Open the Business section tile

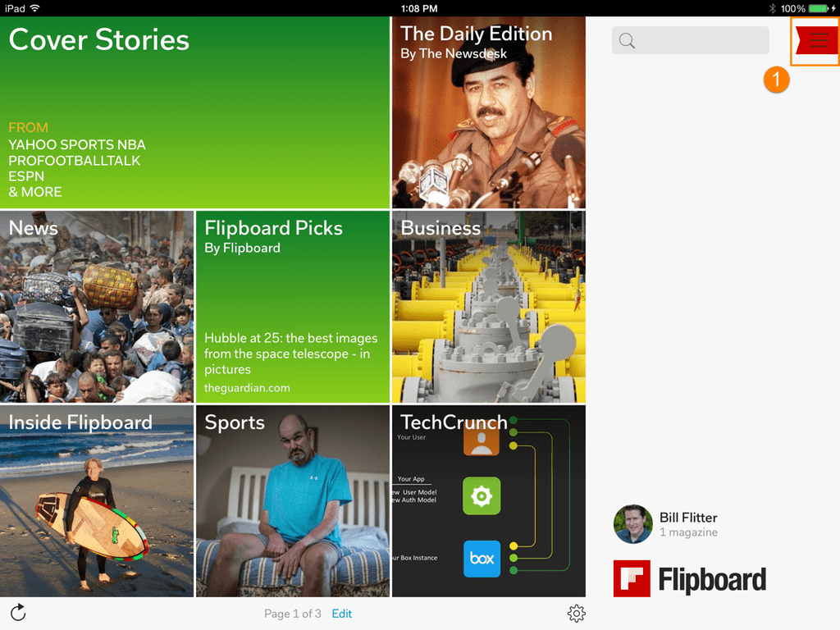coord(489,307)
